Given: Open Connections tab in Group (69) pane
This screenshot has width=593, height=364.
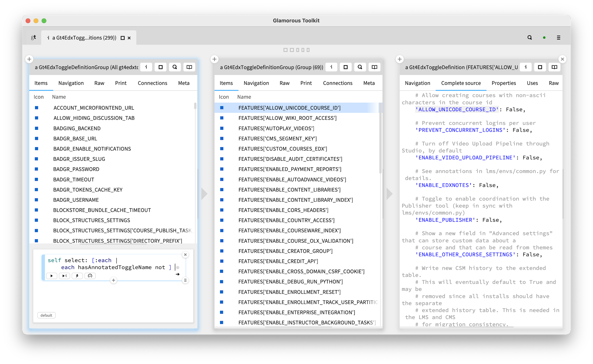Looking at the screenshot, I should point(338,83).
